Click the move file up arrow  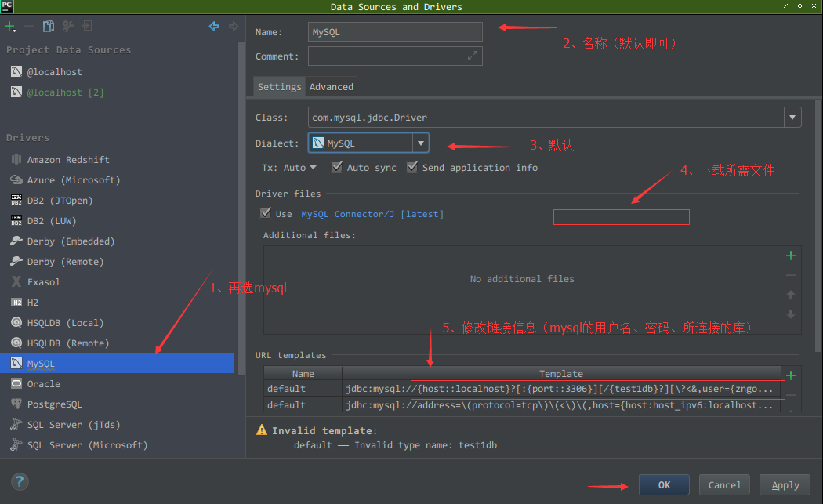click(791, 295)
